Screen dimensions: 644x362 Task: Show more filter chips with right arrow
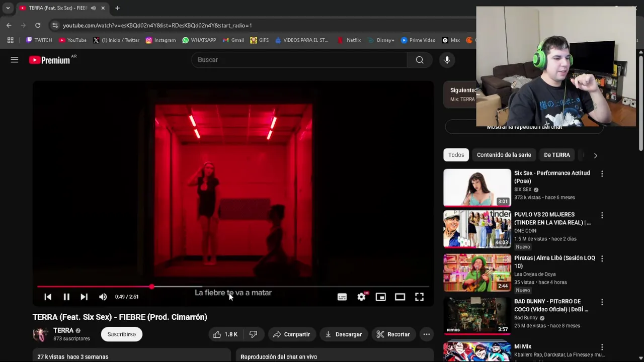pos(595,155)
